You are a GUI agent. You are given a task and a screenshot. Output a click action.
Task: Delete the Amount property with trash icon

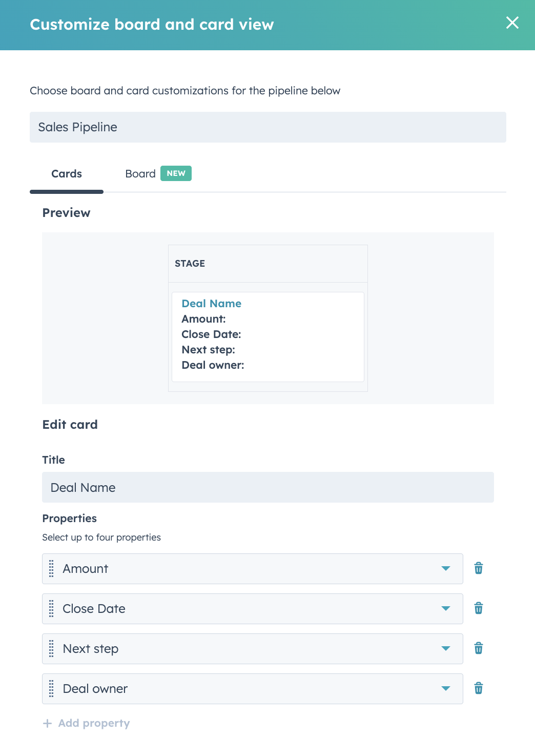click(x=478, y=568)
